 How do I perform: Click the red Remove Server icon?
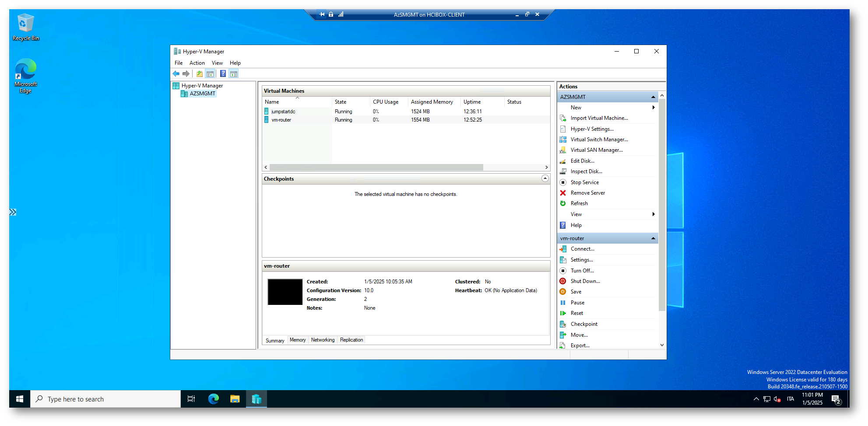coord(563,193)
